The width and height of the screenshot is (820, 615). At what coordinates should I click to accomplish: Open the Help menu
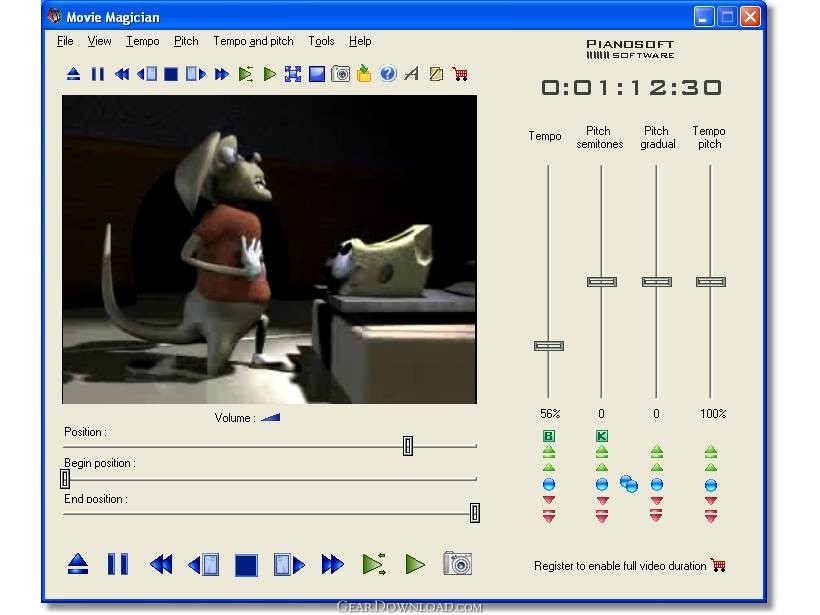click(360, 41)
